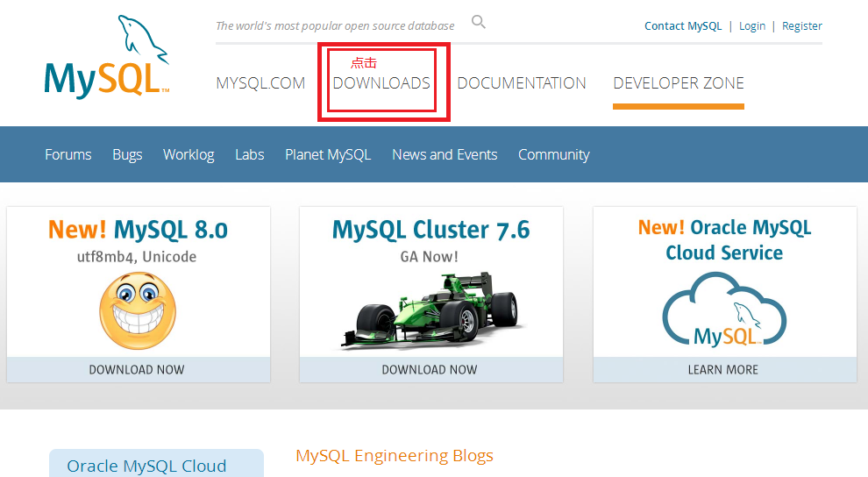Go to Forums section

(68, 154)
